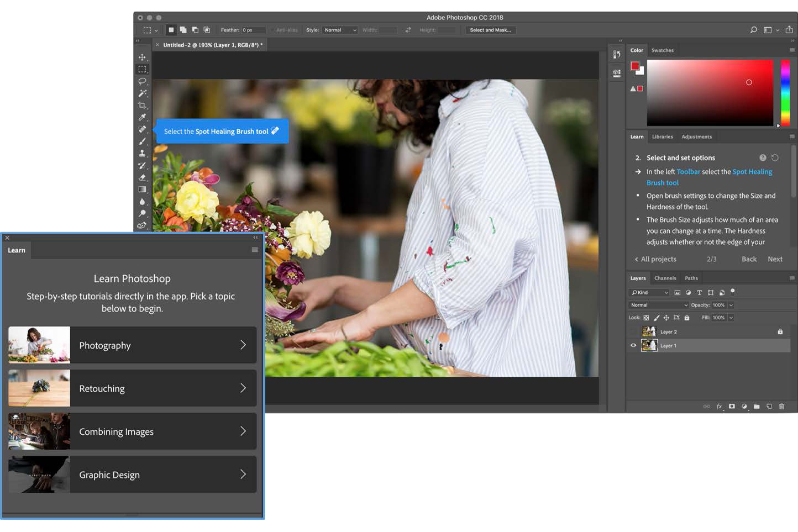
Task: Select the Blur tool
Action: tap(142, 202)
